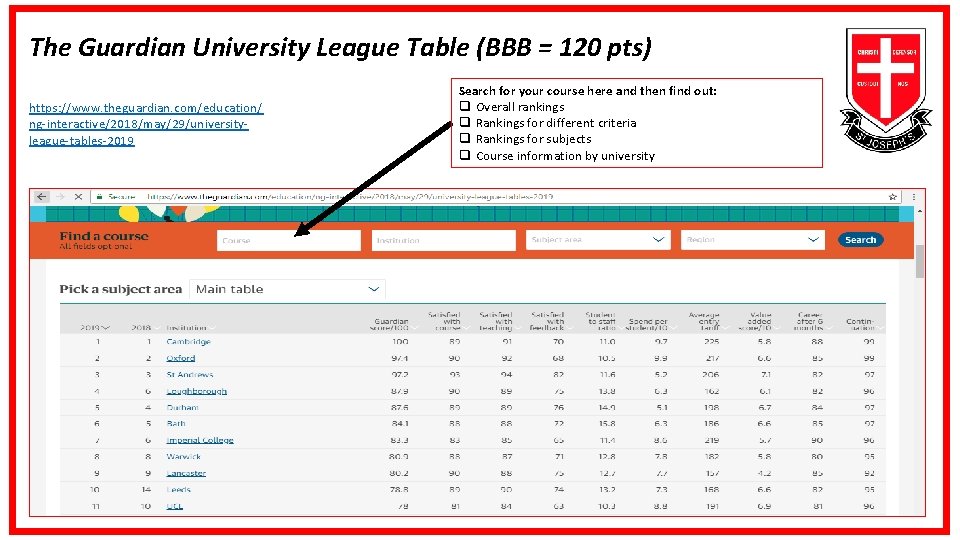Click the Institution search input field
Screen dimensions: 960x540
[x=443, y=240]
